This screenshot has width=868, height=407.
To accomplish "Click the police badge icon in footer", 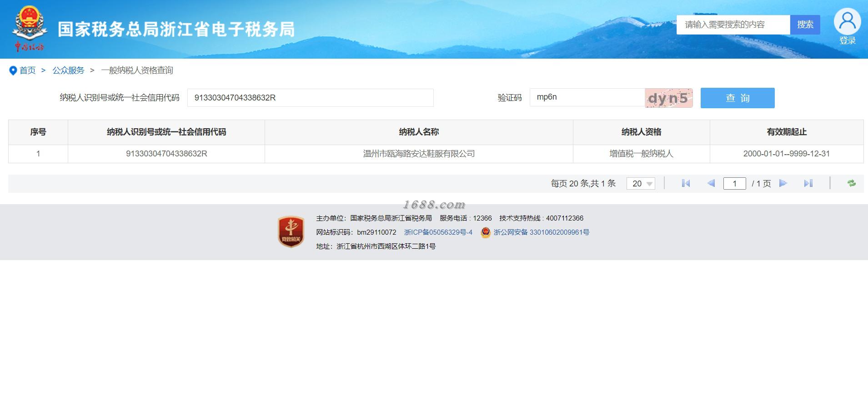I will pos(486,232).
